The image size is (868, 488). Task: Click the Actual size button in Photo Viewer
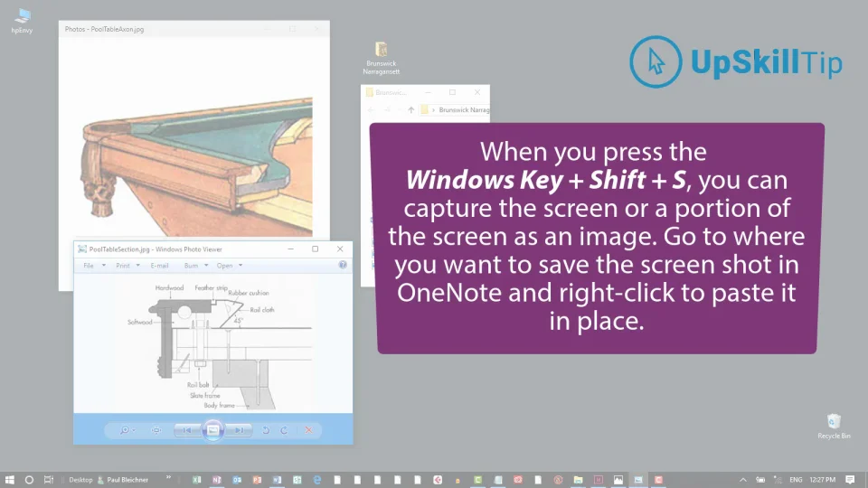(156, 430)
